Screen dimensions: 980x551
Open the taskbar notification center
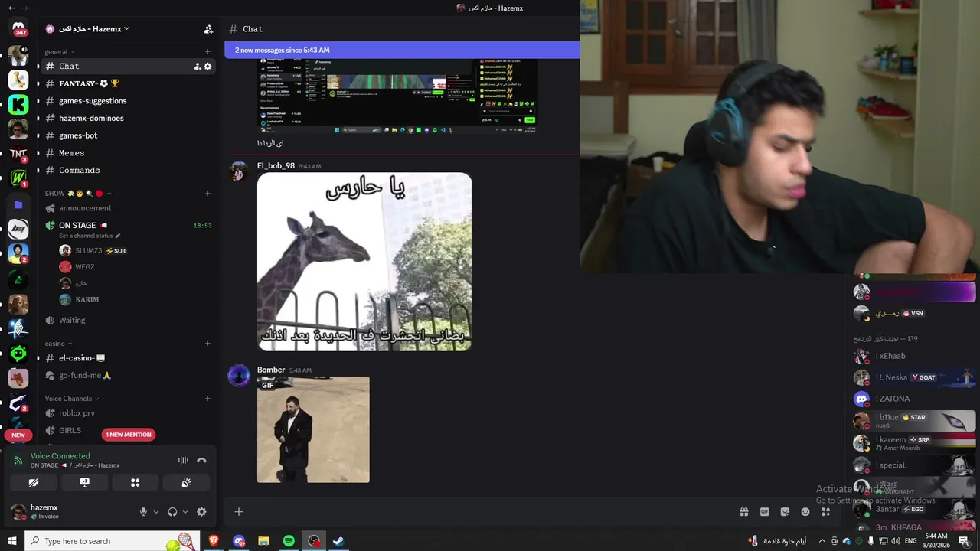click(x=963, y=541)
